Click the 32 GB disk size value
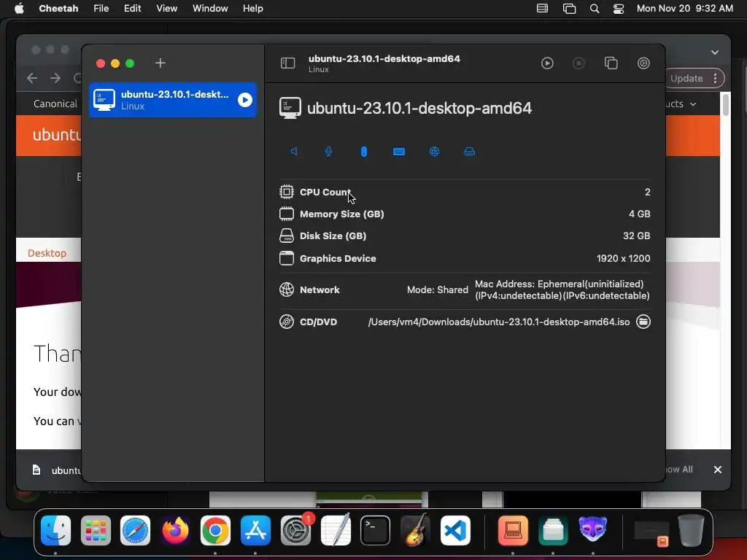 coord(636,236)
